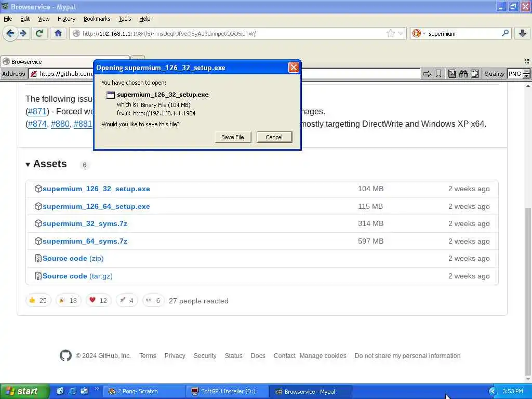The height and width of the screenshot is (399, 532).
Task: Collapse the Assets section triangle
Action: pos(28,165)
